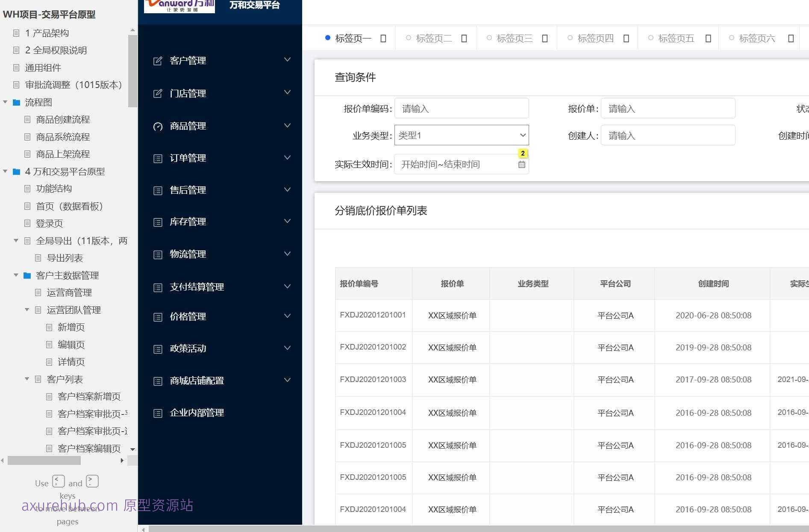Switch to the 标签页六 tab
This screenshot has height=532, width=809.
coord(756,38)
